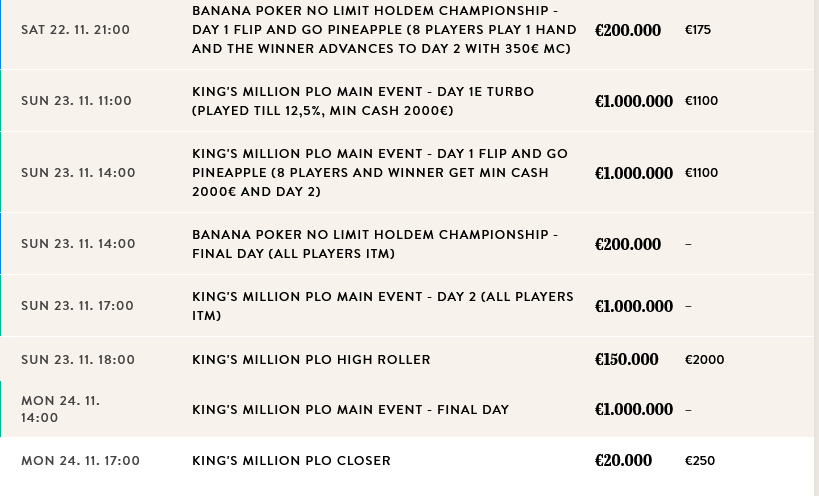819x496 pixels.
Task: Click the MON 24. 11. 17:00 date
Action: (x=80, y=461)
